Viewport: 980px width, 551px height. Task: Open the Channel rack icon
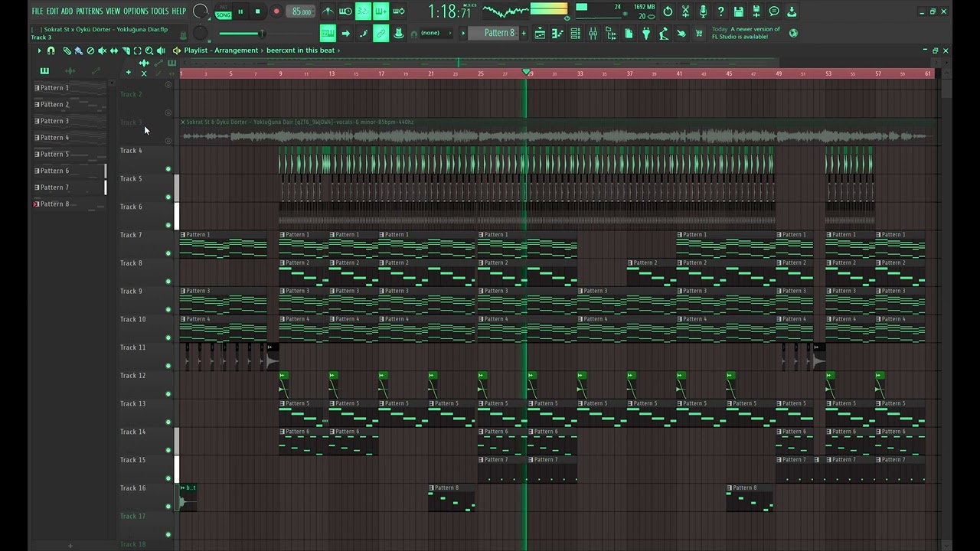click(x=576, y=33)
